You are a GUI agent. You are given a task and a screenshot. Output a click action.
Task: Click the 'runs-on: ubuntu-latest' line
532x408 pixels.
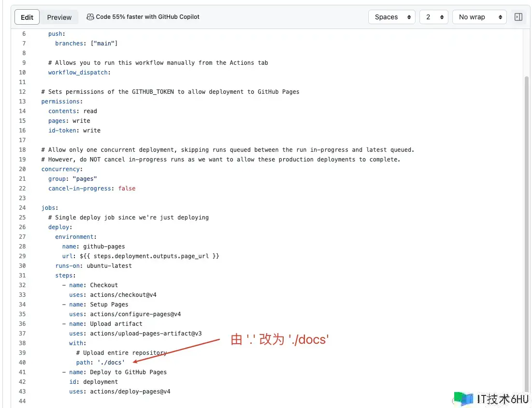[93, 266]
